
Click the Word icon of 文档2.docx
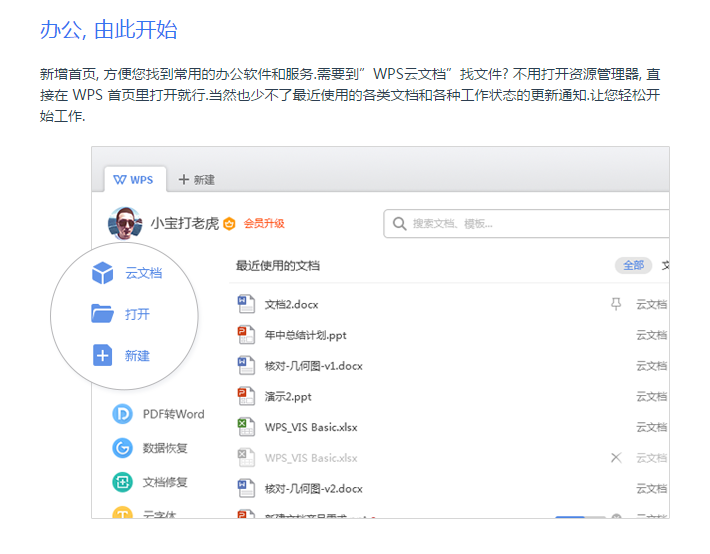click(246, 304)
